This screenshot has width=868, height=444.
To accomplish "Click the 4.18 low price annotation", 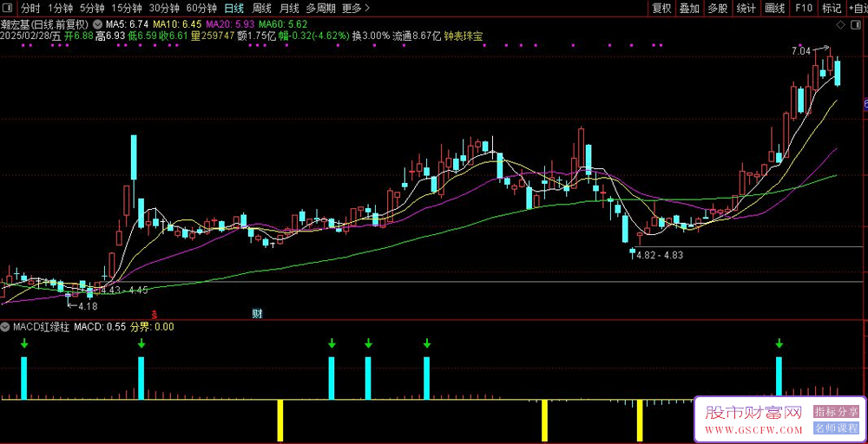I will [88, 306].
